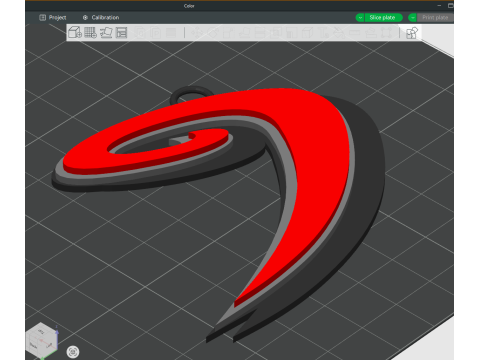
Task: Click the Back face of the view cube
Action: (x=33, y=345)
